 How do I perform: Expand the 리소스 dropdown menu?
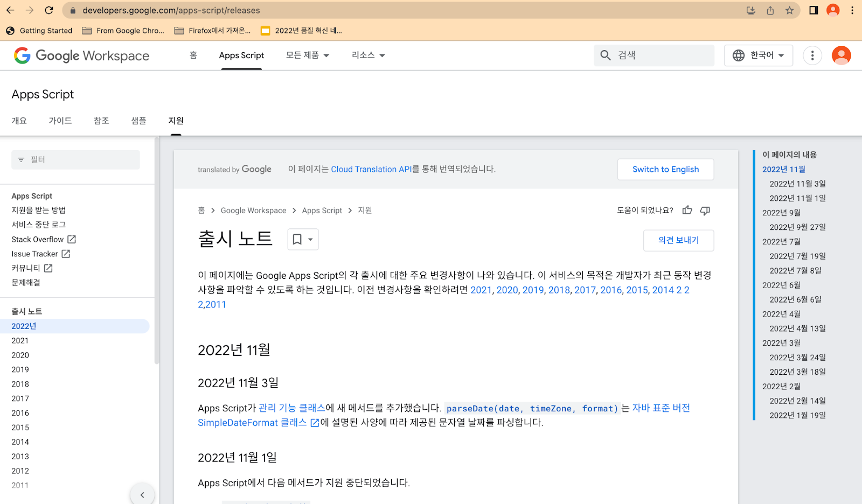[369, 55]
